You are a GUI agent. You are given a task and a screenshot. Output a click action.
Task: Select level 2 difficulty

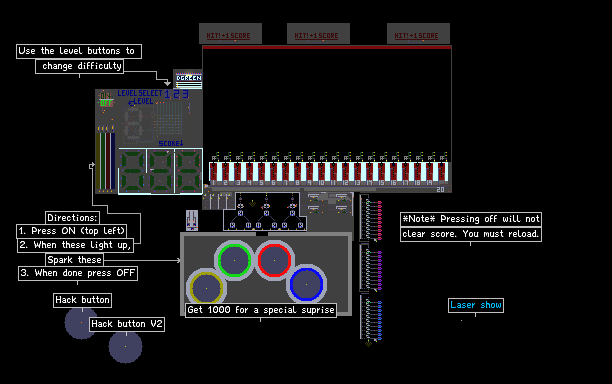coord(176,94)
